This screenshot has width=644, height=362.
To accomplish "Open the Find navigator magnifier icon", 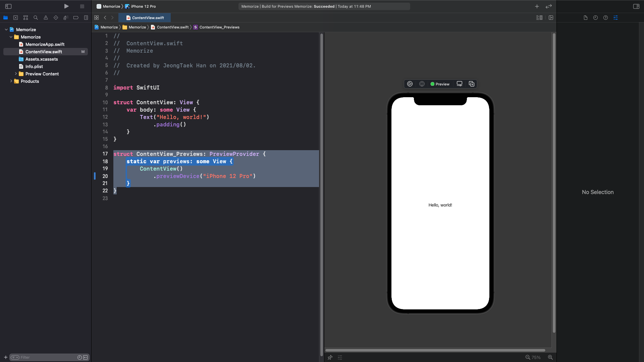I will [36, 18].
